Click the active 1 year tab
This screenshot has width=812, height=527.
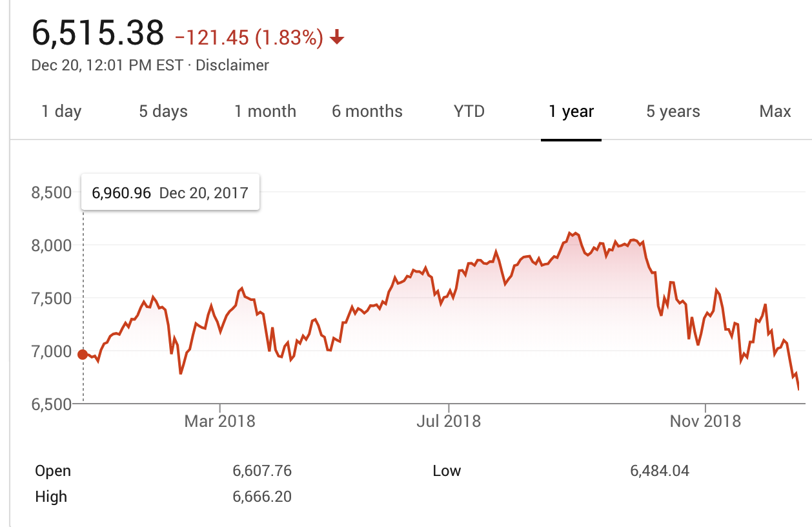click(x=571, y=111)
